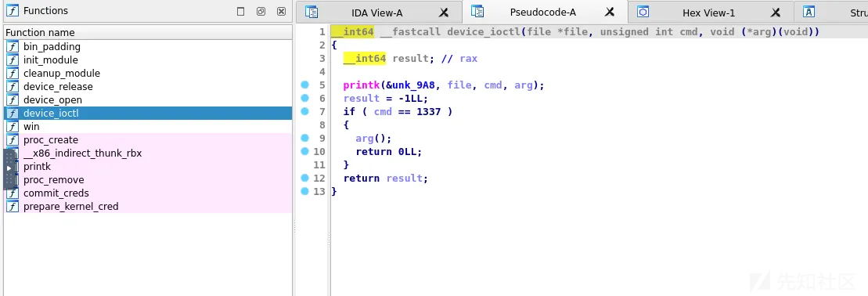868x296 pixels.
Task: Click the printk call on line 5
Action: point(358,85)
